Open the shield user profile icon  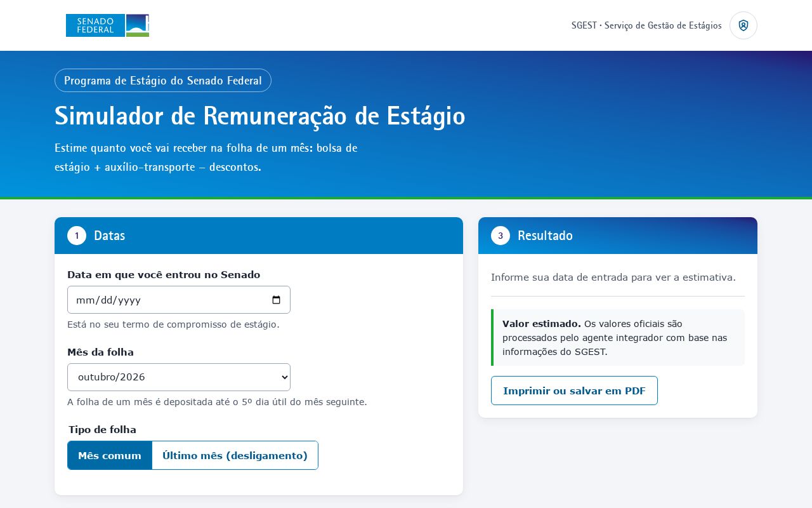coord(743,25)
